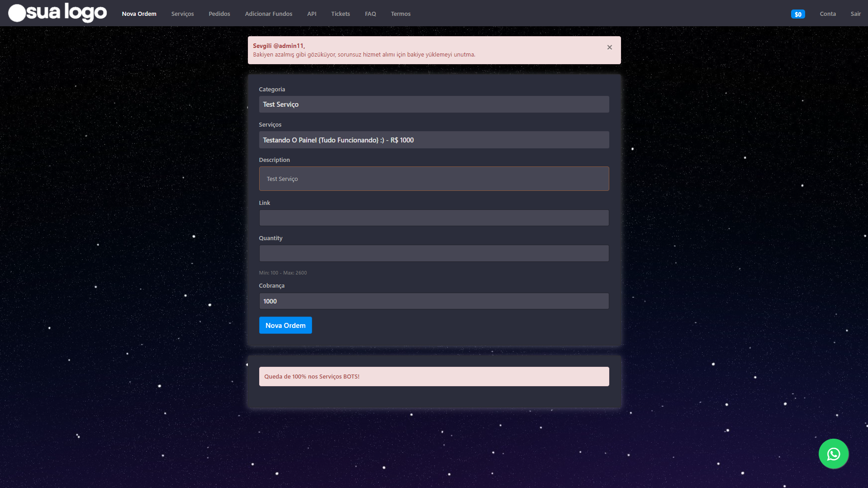Log out via Sair
The image size is (868, 488).
point(855,14)
